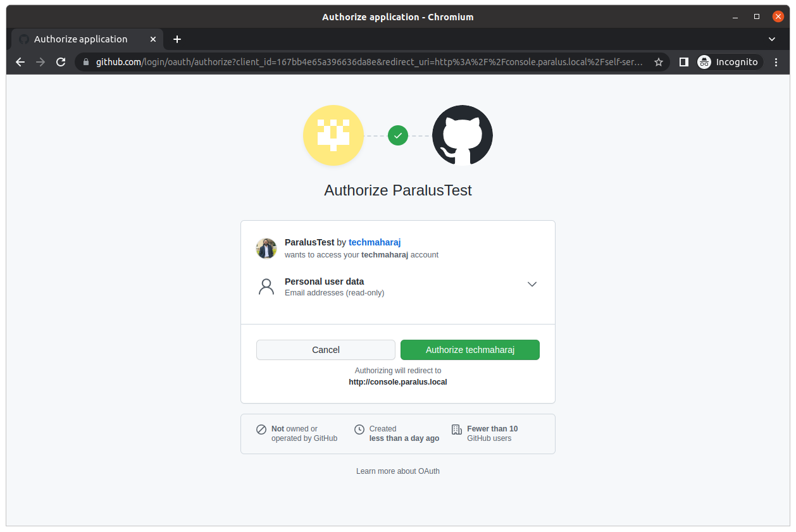Open the side panel icon
Screen dimensions: 796x532
tap(683, 62)
